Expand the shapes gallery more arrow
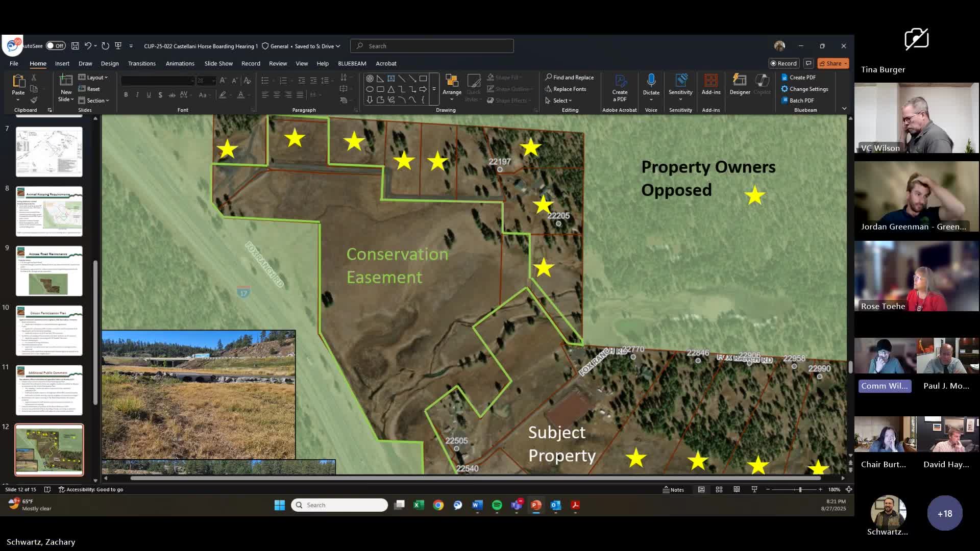The width and height of the screenshot is (980, 551). coord(434,89)
